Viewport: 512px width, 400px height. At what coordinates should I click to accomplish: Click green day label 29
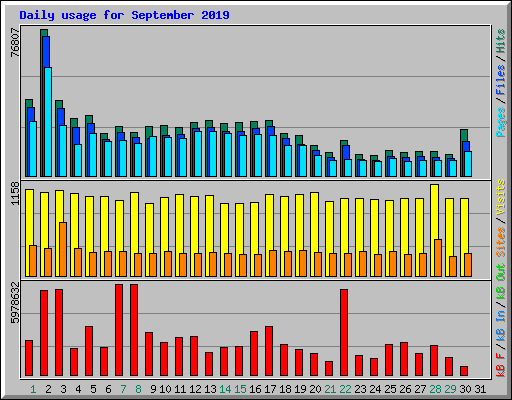coord(450,389)
